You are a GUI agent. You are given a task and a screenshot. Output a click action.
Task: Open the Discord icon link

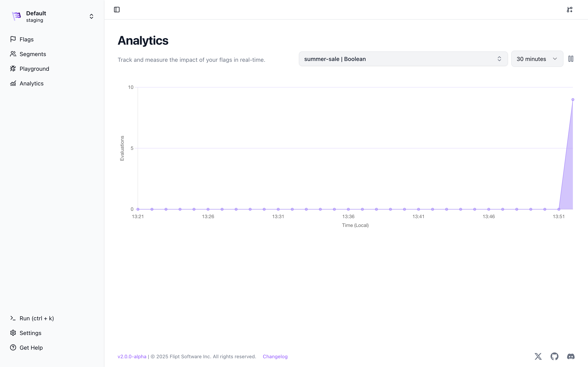571,356
